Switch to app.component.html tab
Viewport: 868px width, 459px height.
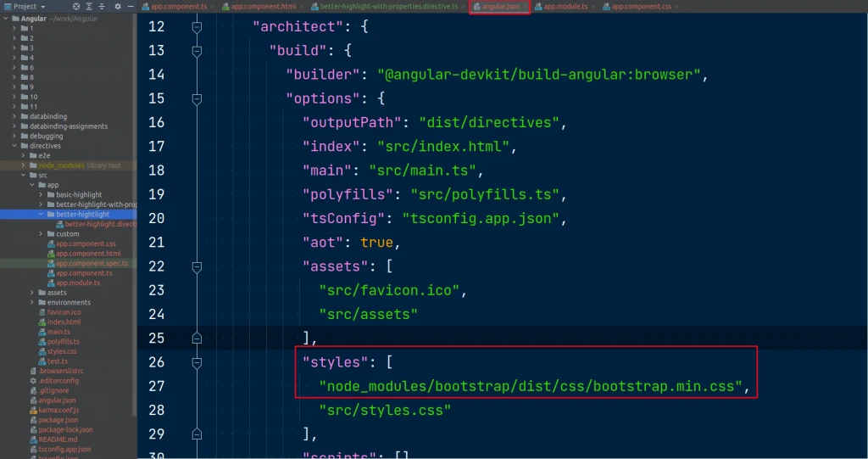coord(264,7)
